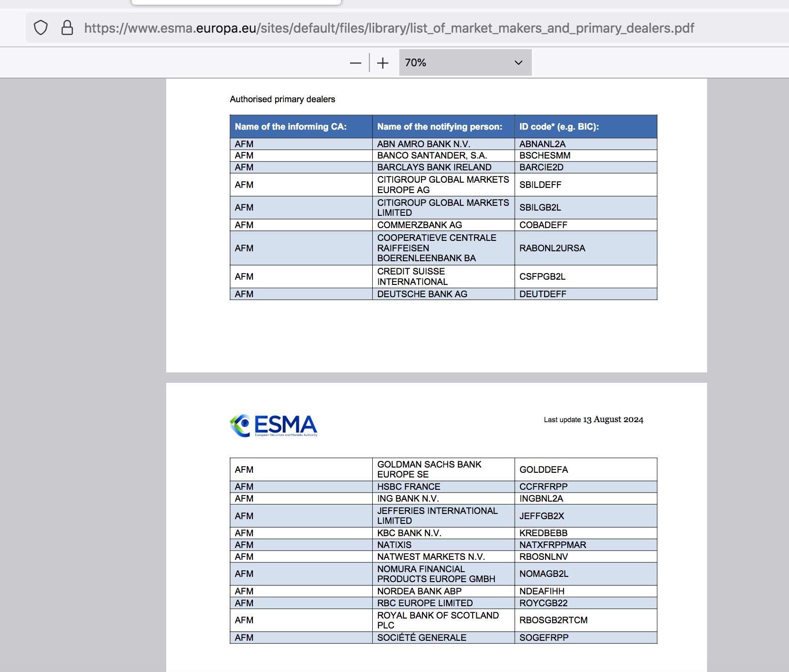Click AFM cell in DEUTSCHE BANK AG row
This screenshot has width=789, height=672.
click(301, 294)
